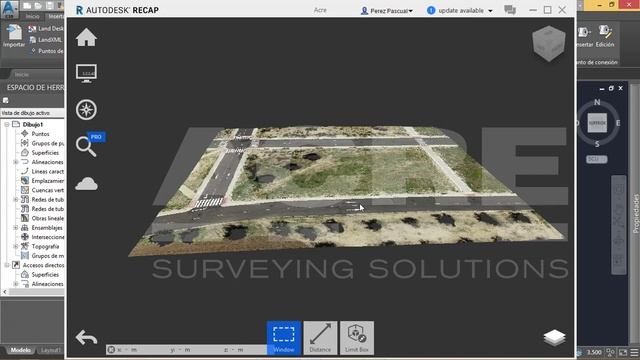Open the PRO search magnifier tool
Screen dimensions: 640x360
(x=86, y=147)
